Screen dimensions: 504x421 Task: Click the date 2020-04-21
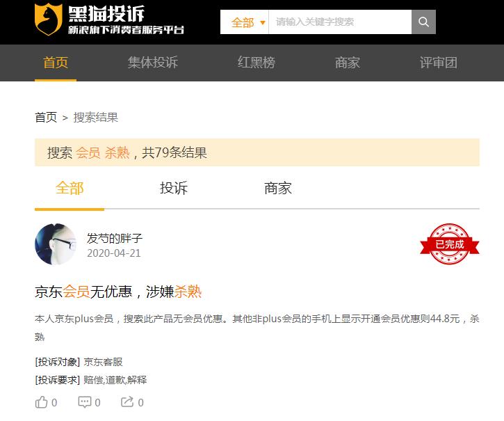114,253
